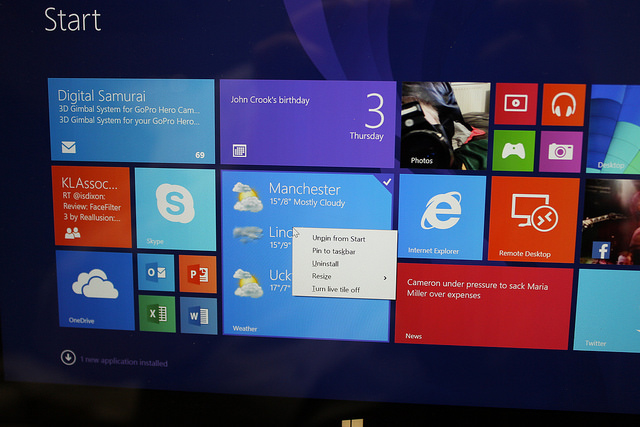Screen dimensions: 640x427
Task: Click the Thursday date number 3
Action: click(x=374, y=111)
